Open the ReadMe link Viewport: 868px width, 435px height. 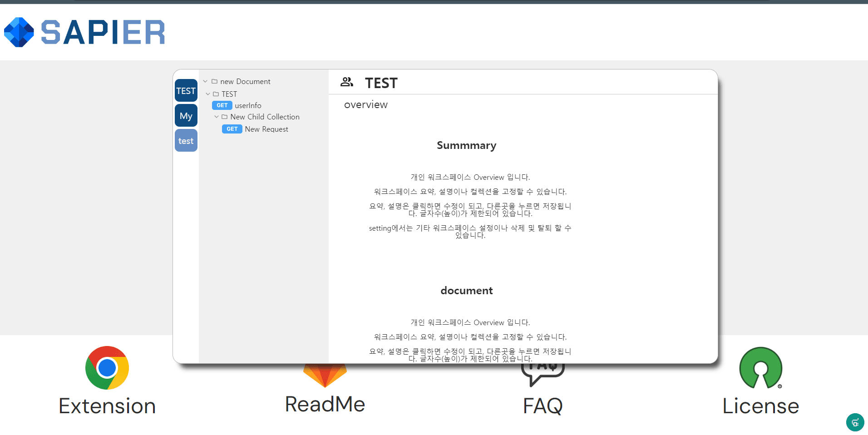pos(325,404)
